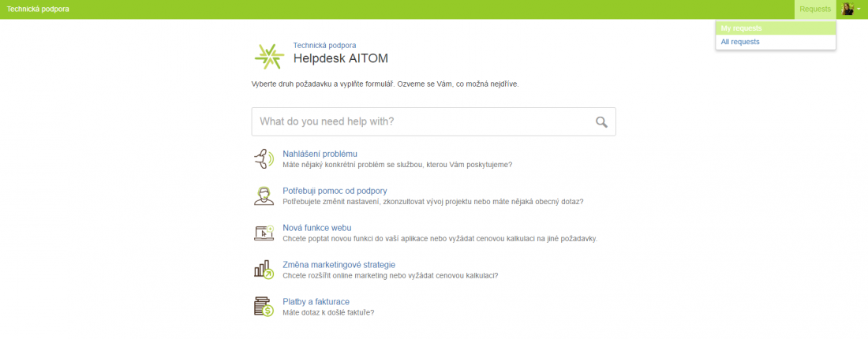Click the marketing bar chart icon
Image resolution: width=868 pixels, height=339 pixels.
[264, 270]
